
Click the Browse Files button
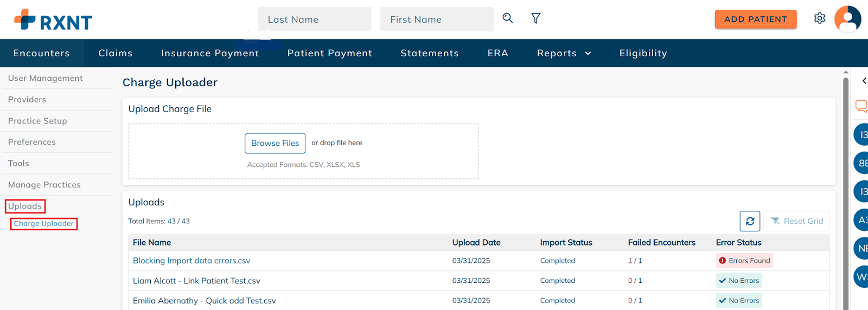[x=275, y=143]
